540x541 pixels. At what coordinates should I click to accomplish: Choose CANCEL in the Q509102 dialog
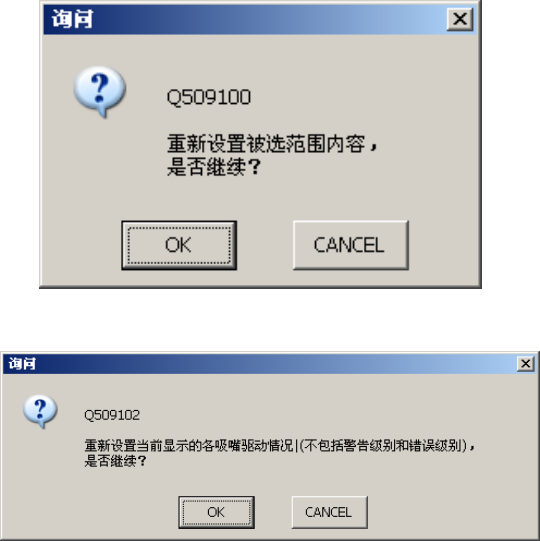[330, 512]
